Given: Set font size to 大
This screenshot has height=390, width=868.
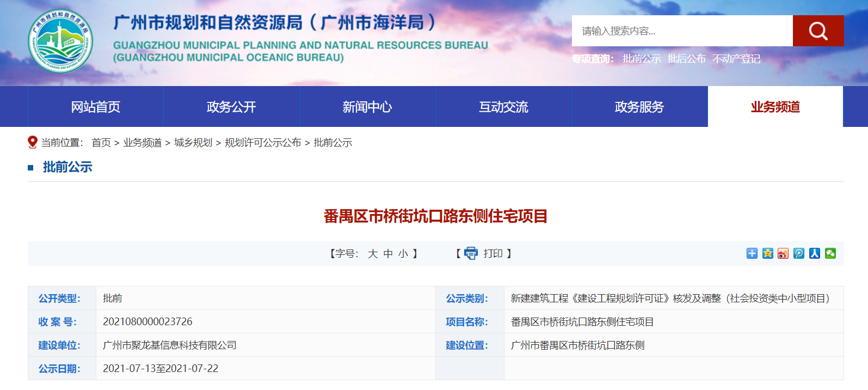Looking at the screenshot, I should [x=373, y=254].
